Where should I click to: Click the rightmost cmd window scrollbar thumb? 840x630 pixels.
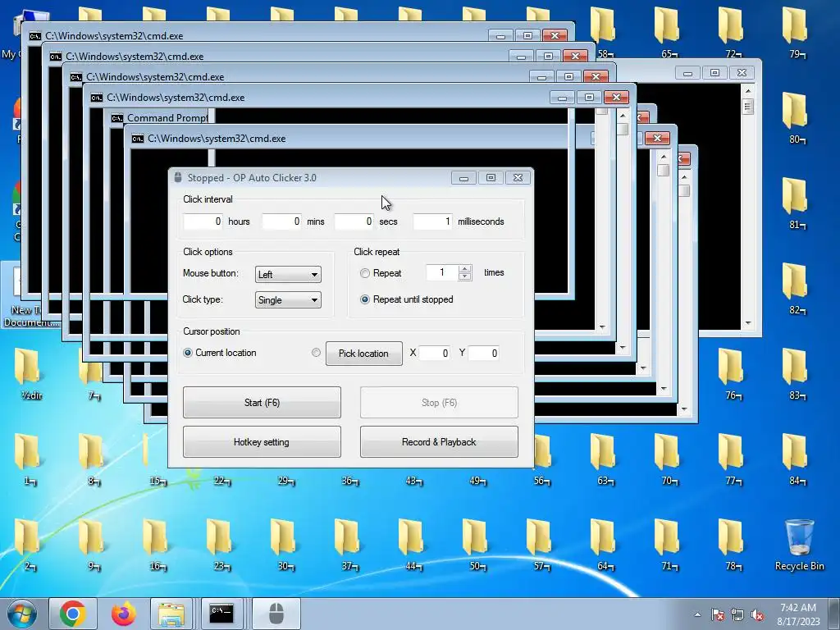[748, 107]
